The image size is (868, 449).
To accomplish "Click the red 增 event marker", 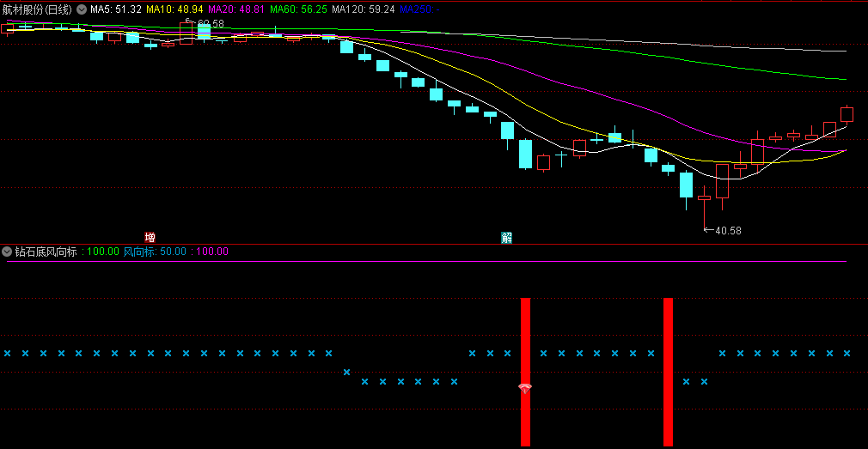I will (x=150, y=237).
